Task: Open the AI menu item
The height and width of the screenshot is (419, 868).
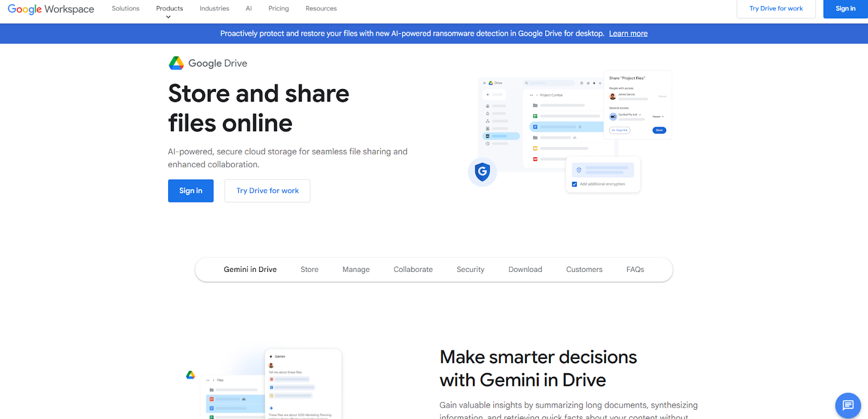Action: point(248,9)
